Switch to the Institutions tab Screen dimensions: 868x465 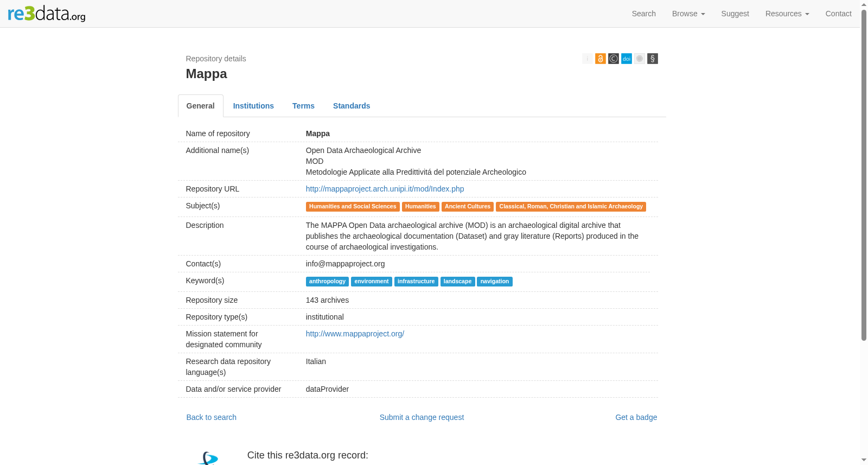(x=253, y=106)
